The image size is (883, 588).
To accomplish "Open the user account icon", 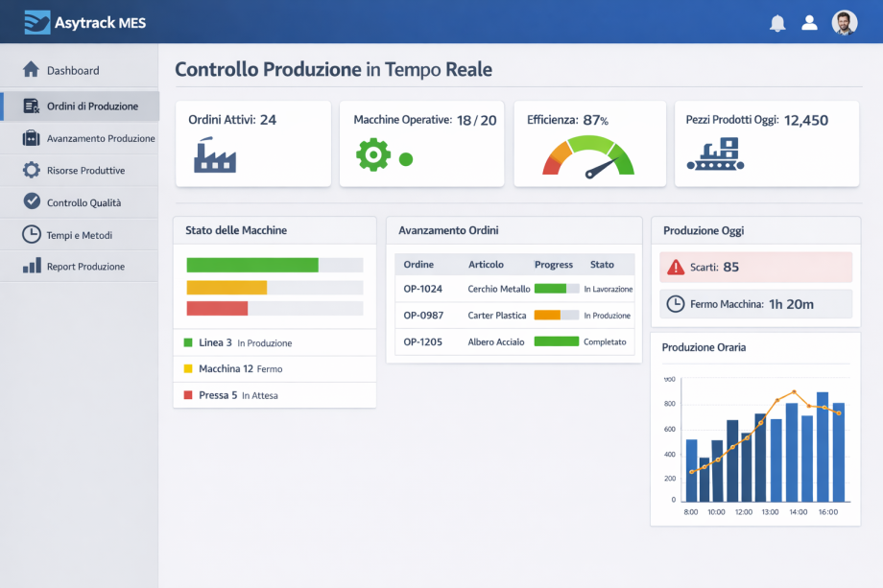I will [809, 22].
